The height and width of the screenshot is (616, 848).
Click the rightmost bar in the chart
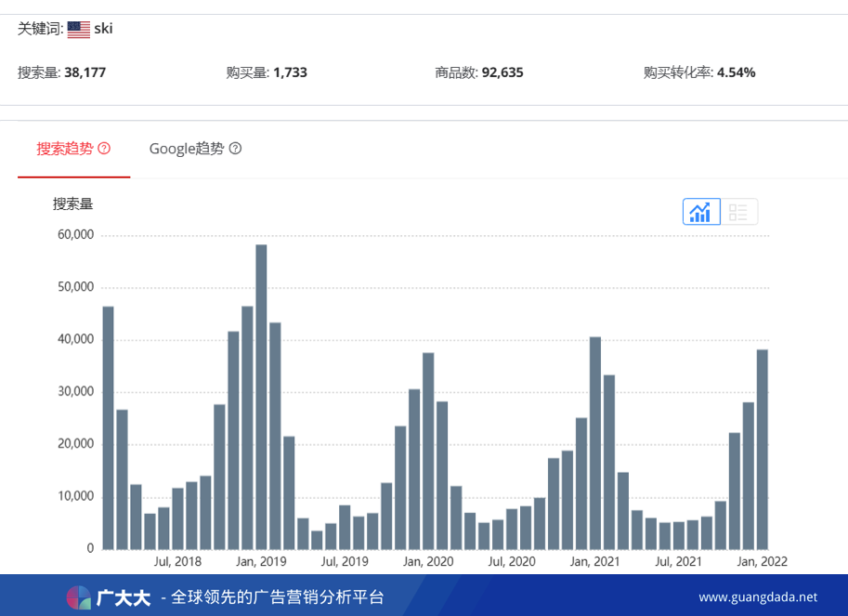(x=763, y=449)
